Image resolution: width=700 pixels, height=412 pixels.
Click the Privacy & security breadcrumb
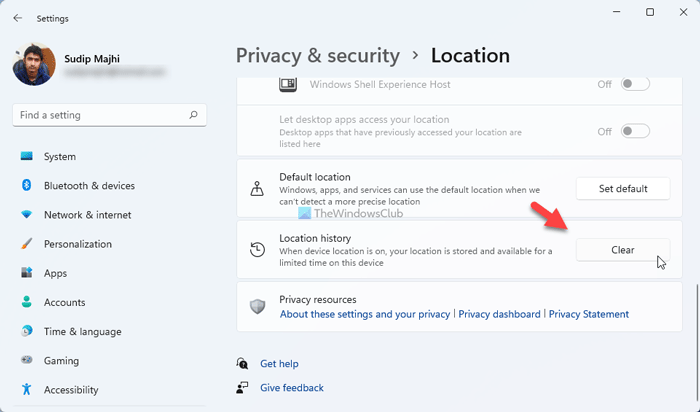click(x=317, y=56)
